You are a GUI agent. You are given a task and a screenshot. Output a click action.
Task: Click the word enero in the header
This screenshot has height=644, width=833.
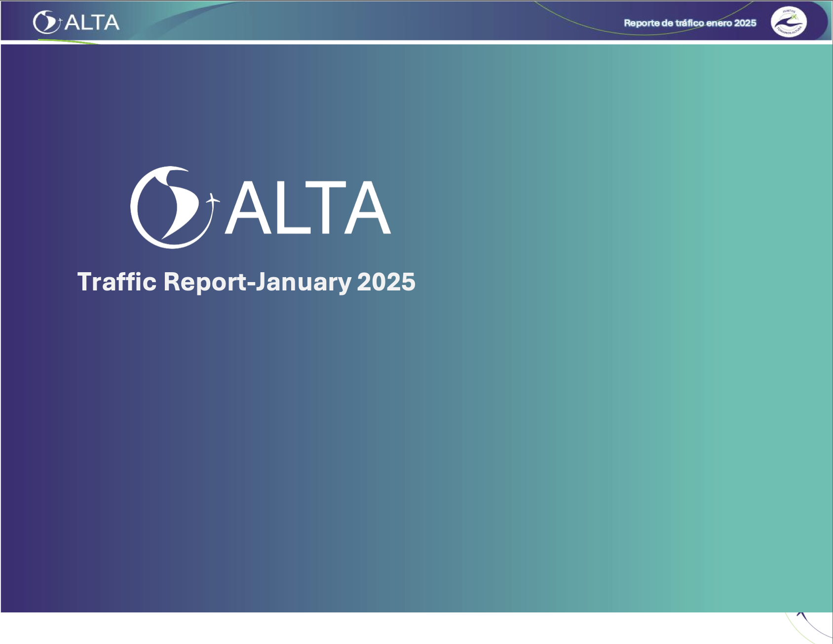coord(719,23)
